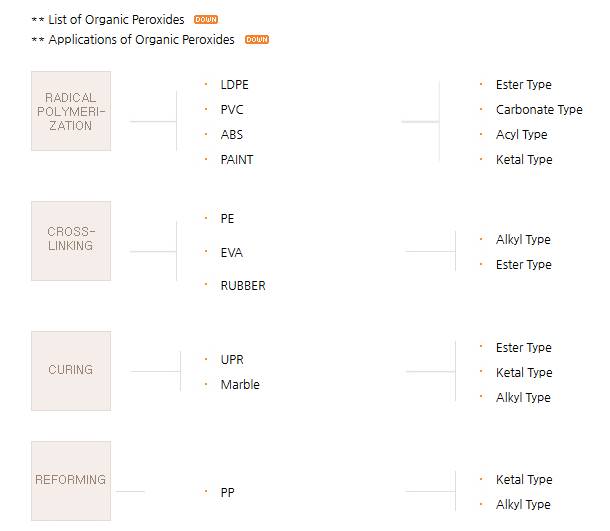The height and width of the screenshot is (531, 610).
Task: Select the Marble list item
Action: 240,385
